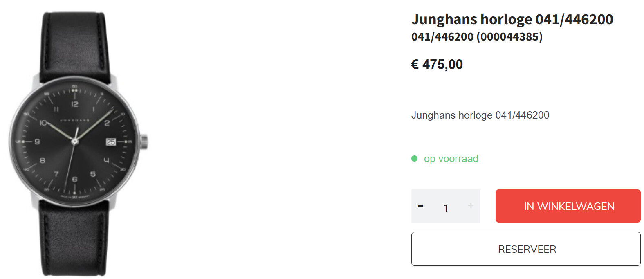The height and width of the screenshot is (279, 644).
Task: Select the quantity field showing 1
Action: (445, 208)
